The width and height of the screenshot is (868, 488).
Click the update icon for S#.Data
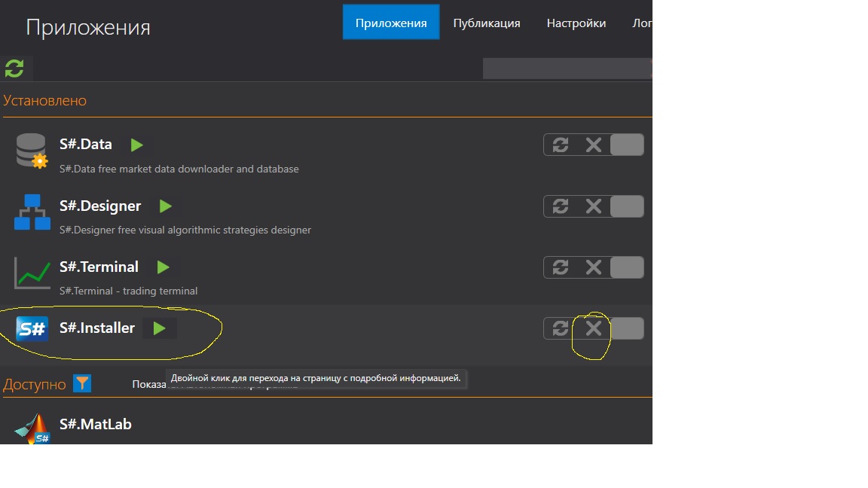pyautogui.click(x=561, y=145)
